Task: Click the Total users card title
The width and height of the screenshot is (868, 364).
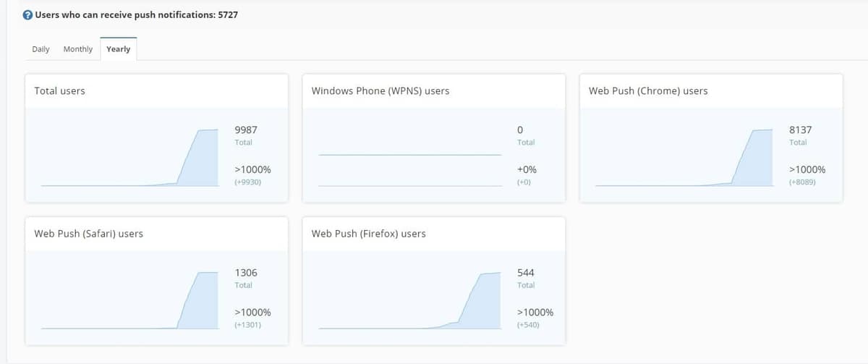Action: pyautogui.click(x=60, y=91)
